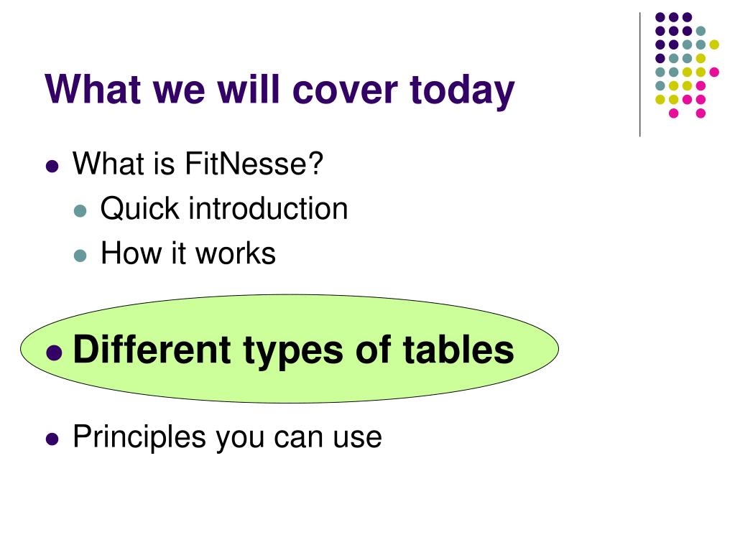
Task: Click the word 'tables' inside the green ellipse
Action: tap(458, 350)
